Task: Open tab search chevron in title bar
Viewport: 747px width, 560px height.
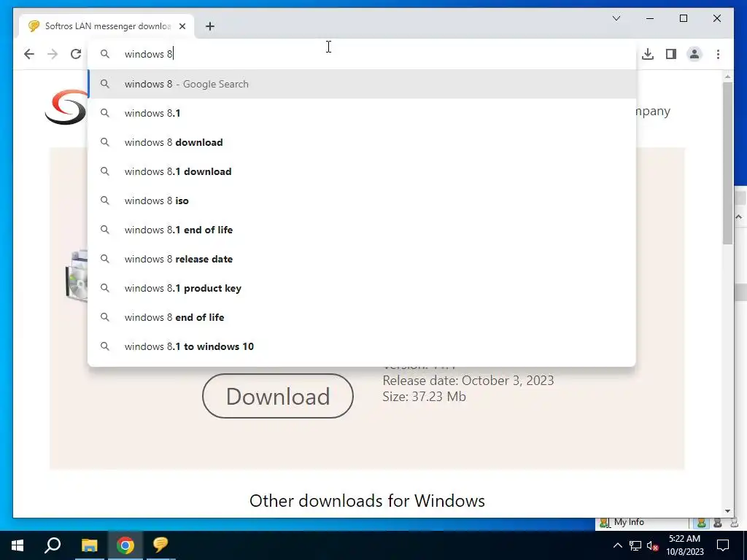Action: [x=616, y=18]
